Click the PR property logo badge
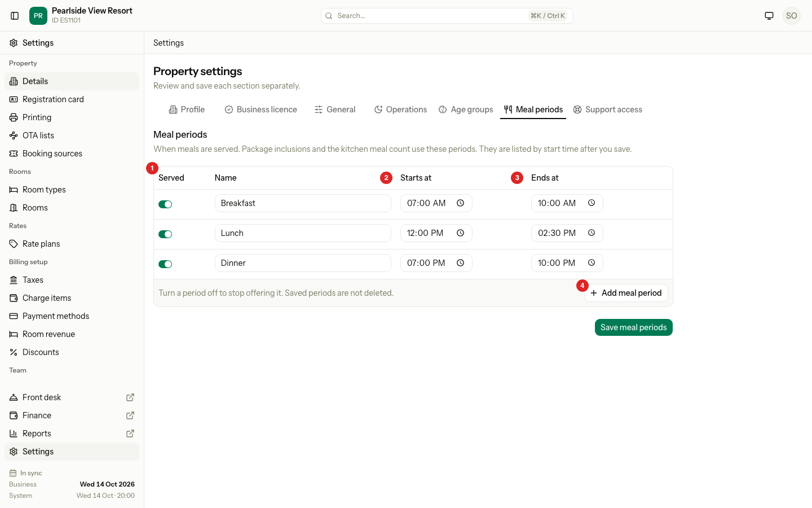The width and height of the screenshot is (812, 508). coord(38,16)
